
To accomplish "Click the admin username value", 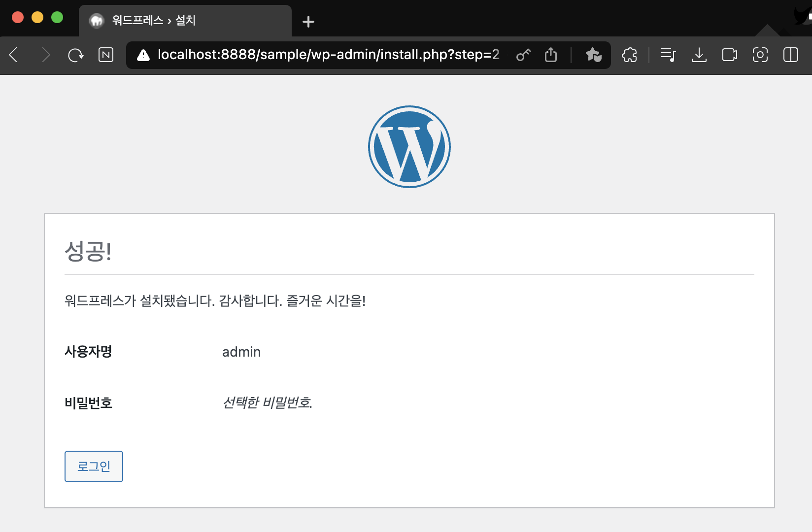I will (241, 352).
